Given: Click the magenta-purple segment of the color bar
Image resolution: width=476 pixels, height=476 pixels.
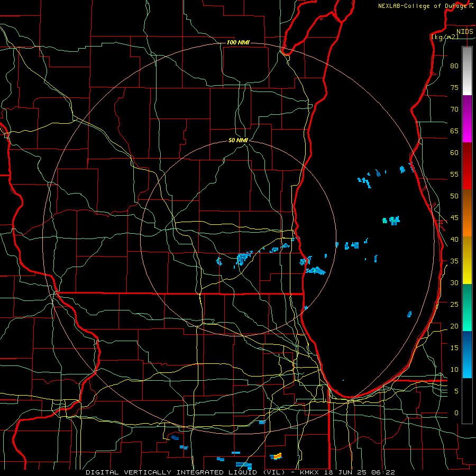Looking at the screenshot, I should pos(467,119).
